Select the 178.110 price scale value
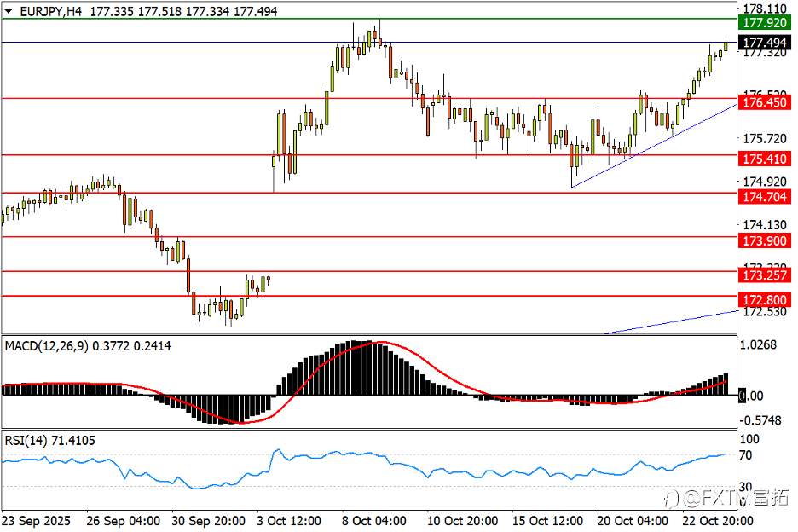This screenshot has width=798, height=532. [x=765, y=9]
